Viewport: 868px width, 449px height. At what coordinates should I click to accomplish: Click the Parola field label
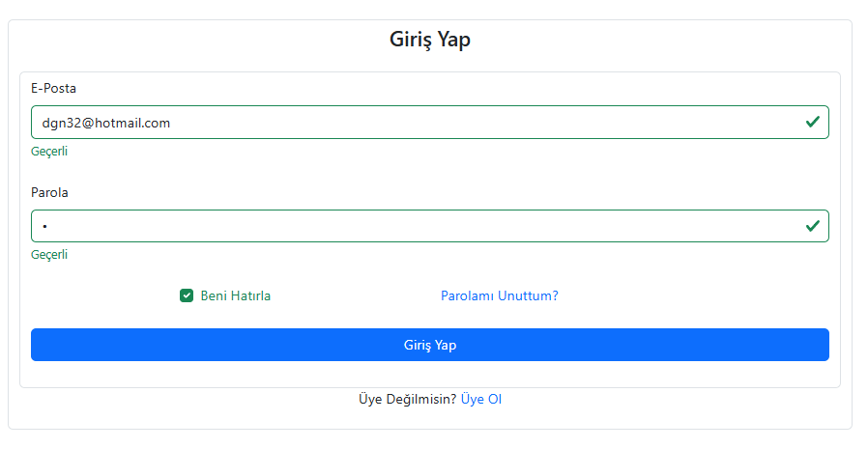(x=49, y=192)
